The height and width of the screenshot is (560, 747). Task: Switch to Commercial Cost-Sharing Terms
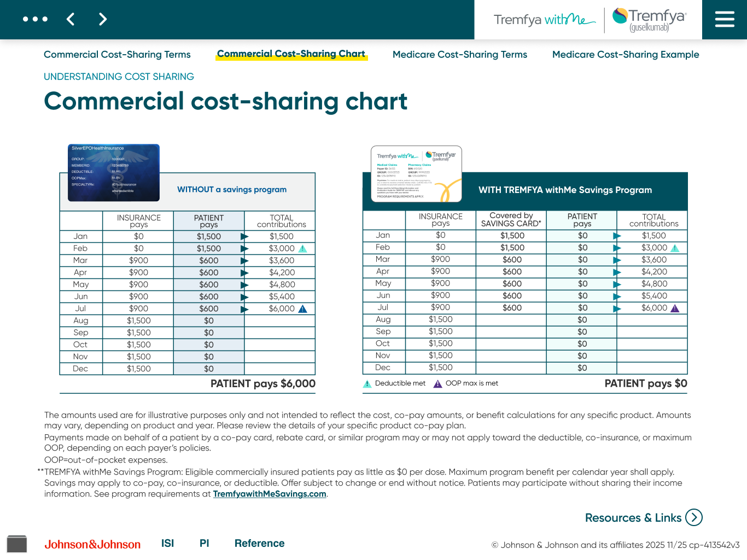117,54
